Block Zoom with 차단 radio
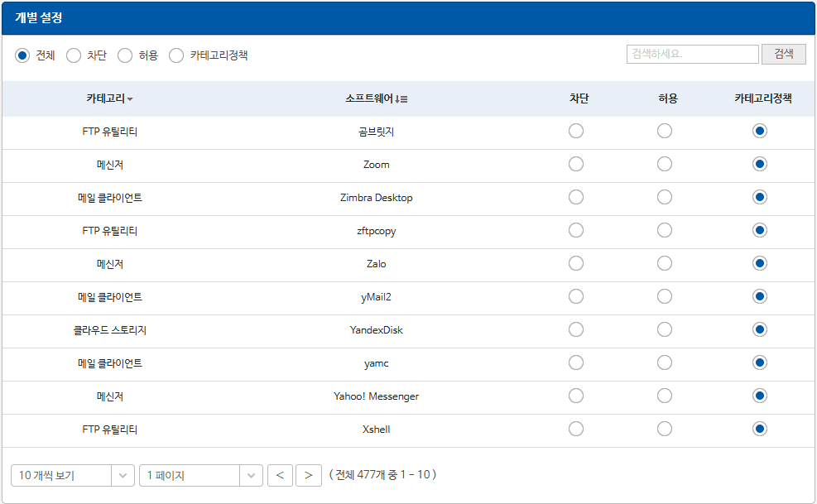This screenshot has height=504, width=817. point(576,164)
